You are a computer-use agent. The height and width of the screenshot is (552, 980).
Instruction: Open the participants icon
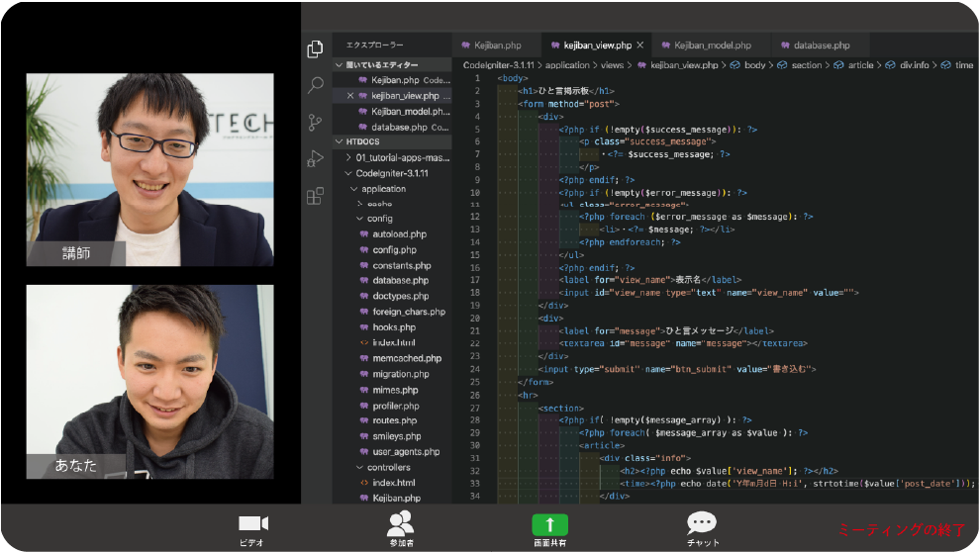401,523
